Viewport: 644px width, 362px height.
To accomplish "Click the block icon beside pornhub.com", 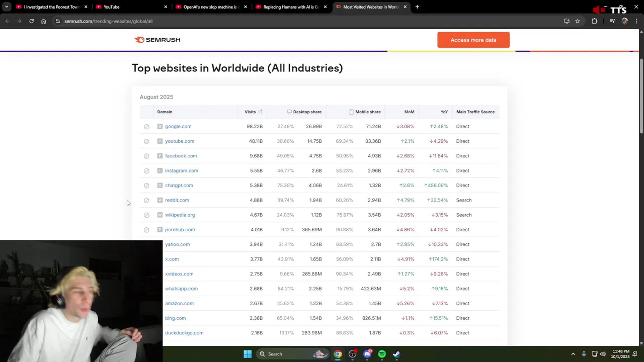I will [x=146, y=230].
